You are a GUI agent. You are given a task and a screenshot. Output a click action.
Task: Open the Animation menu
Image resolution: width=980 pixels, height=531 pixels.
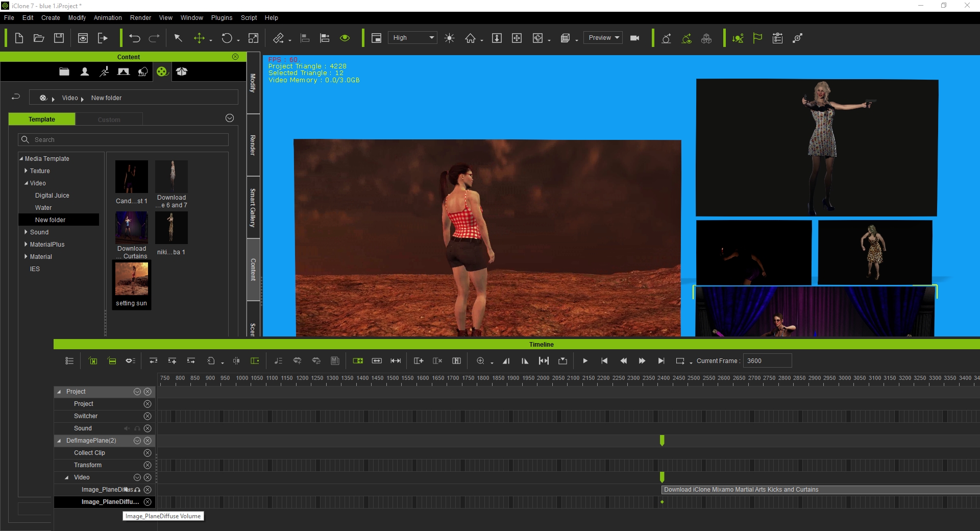click(108, 17)
